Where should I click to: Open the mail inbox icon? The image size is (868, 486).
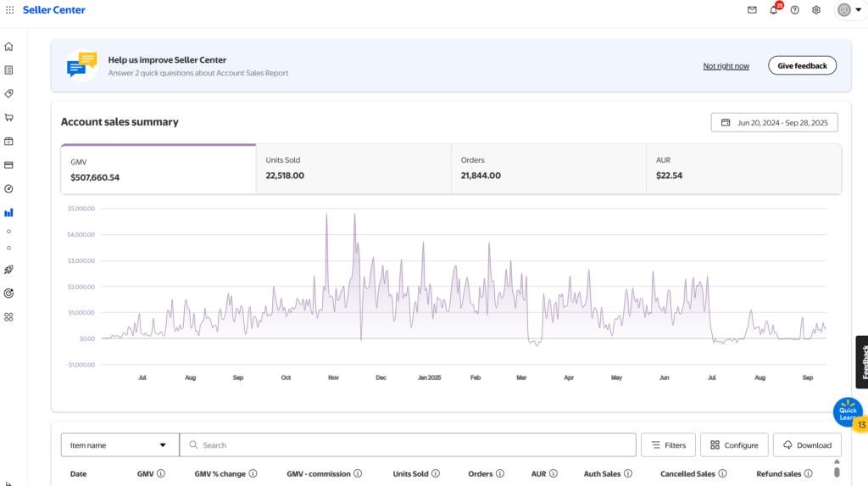(x=752, y=10)
